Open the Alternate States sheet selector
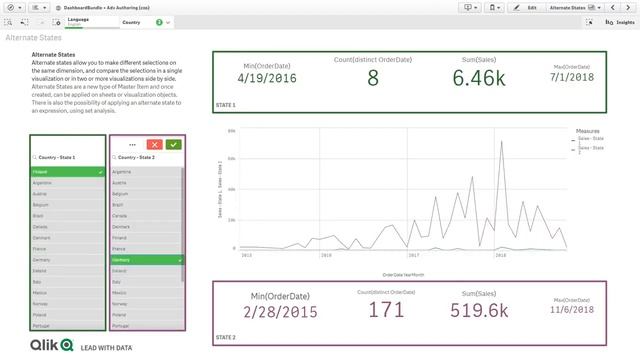This screenshot has height=360, width=640. click(x=575, y=7)
